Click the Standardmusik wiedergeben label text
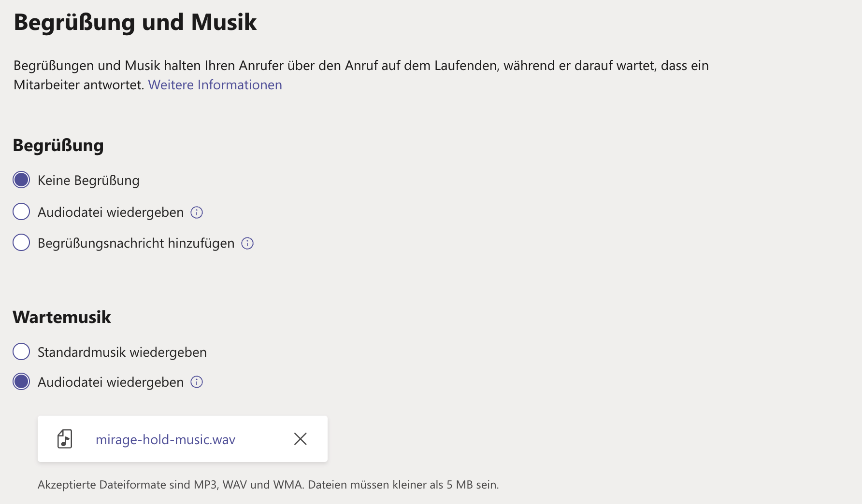Image resolution: width=862 pixels, height=504 pixels. [122, 352]
